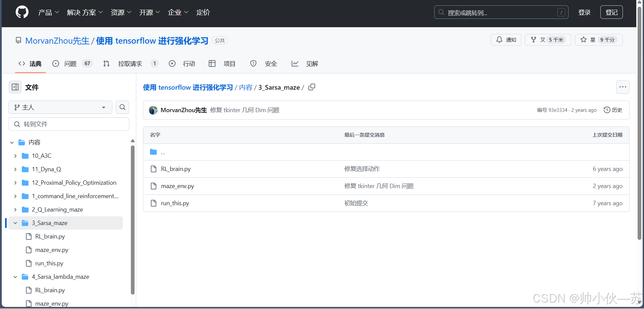644x309 pixels.
Task: Expand the 2_Q_Learning_maze folder chevron
Action: pos(15,210)
